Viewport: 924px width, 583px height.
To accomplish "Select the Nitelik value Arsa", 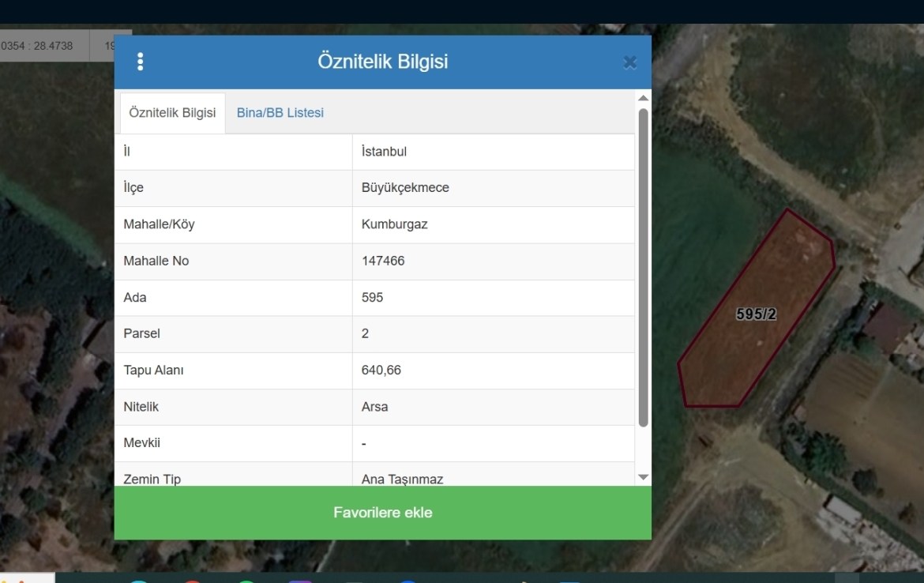I will coord(374,407).
